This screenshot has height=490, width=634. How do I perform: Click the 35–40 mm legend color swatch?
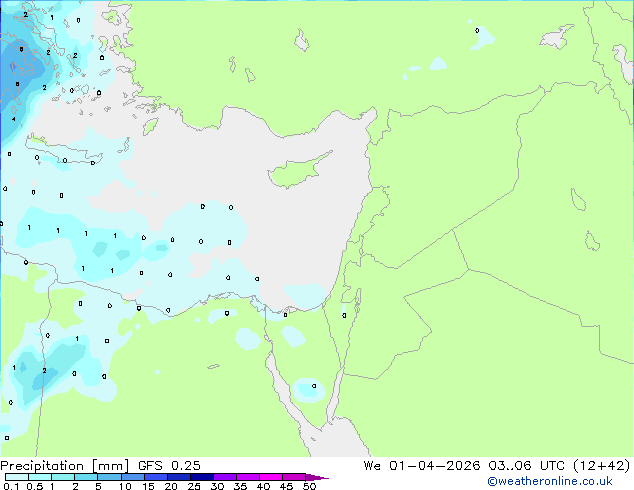(x=248, y=477)
